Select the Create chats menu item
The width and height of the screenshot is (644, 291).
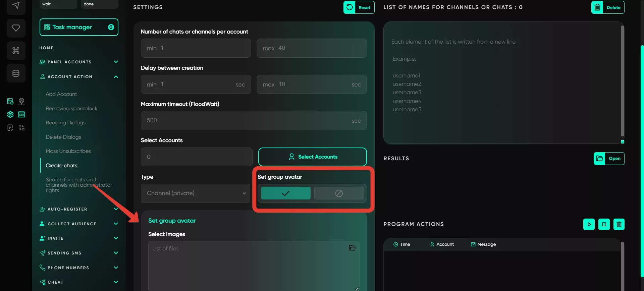tap(61, 166)
